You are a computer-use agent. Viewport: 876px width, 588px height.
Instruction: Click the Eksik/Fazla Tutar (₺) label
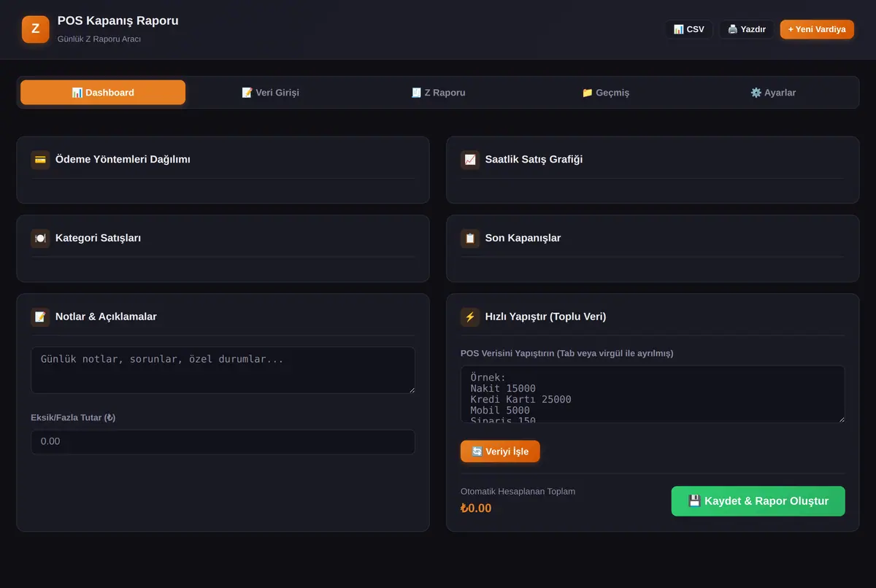coord(73,418)
